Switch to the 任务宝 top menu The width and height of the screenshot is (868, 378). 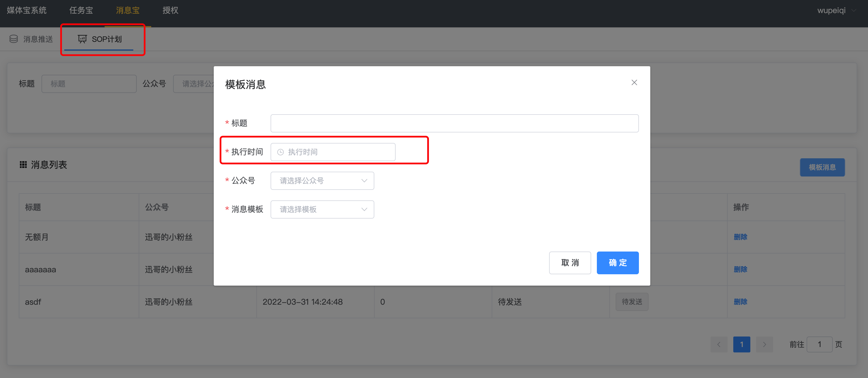click(x=81, y=11)
